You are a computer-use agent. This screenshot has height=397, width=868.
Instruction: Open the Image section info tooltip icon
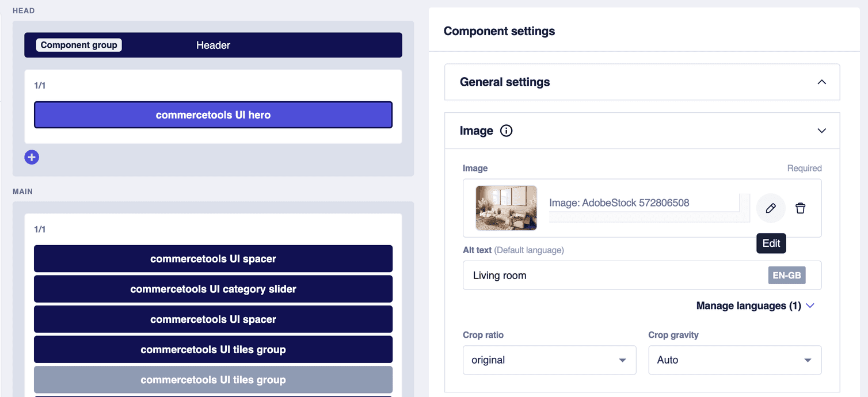point(506,131)
